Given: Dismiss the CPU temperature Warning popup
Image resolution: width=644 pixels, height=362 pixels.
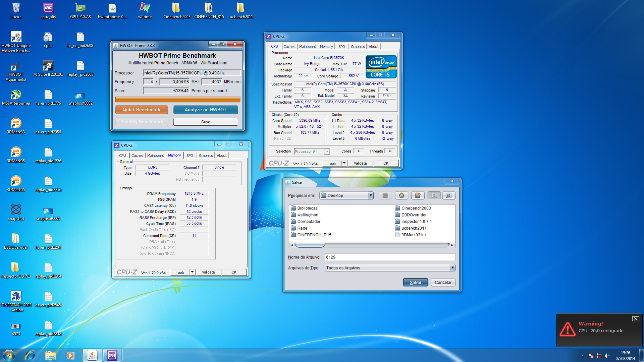Looking at the screenshot, I should click(636, 319).
